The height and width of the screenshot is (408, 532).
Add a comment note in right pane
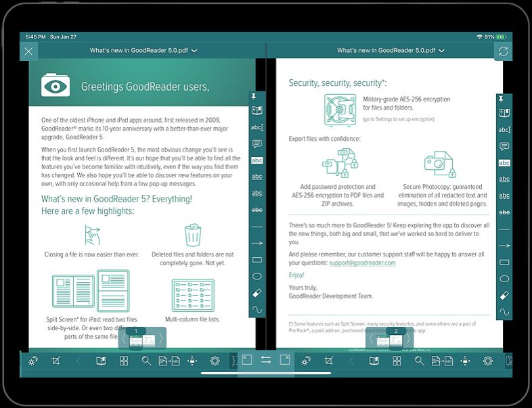[504, 146]
